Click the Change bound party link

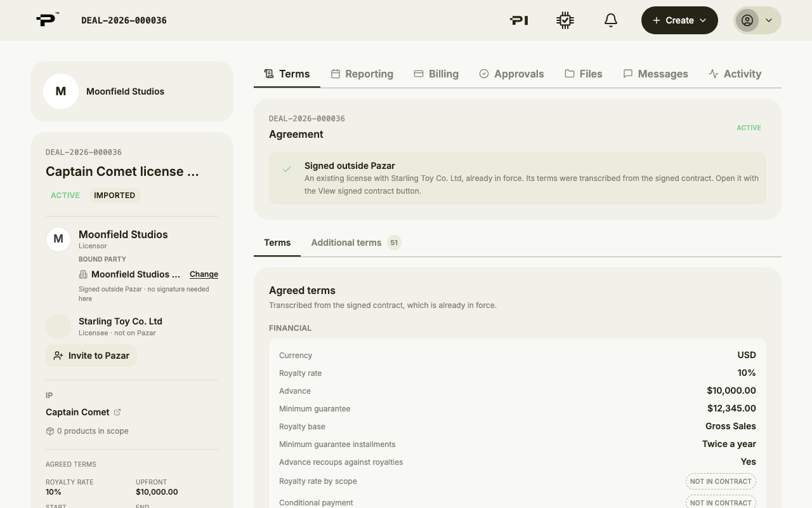pos(204,274)
